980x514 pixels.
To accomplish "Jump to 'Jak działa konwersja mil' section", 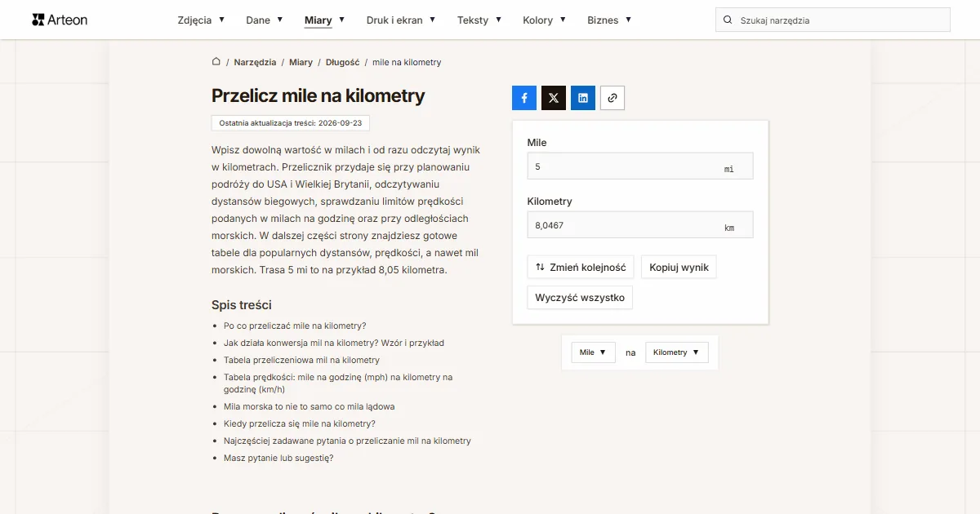I will click(334, 343).
